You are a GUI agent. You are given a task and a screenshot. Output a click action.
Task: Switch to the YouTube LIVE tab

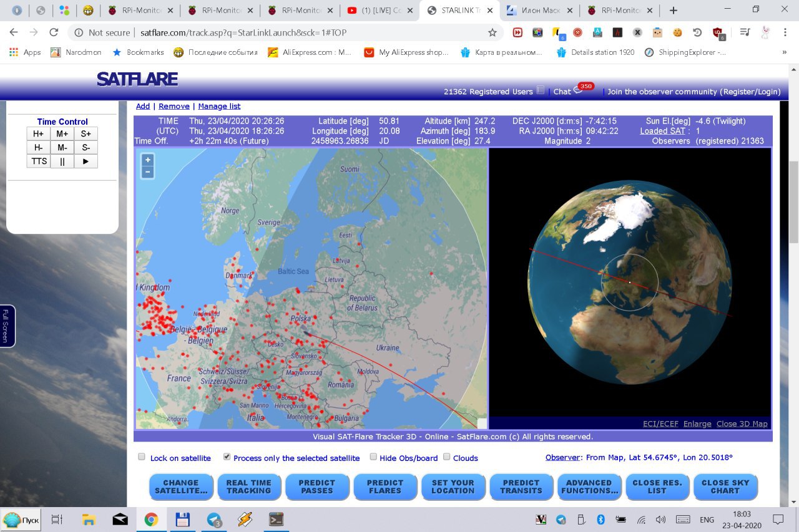(381, 11)
